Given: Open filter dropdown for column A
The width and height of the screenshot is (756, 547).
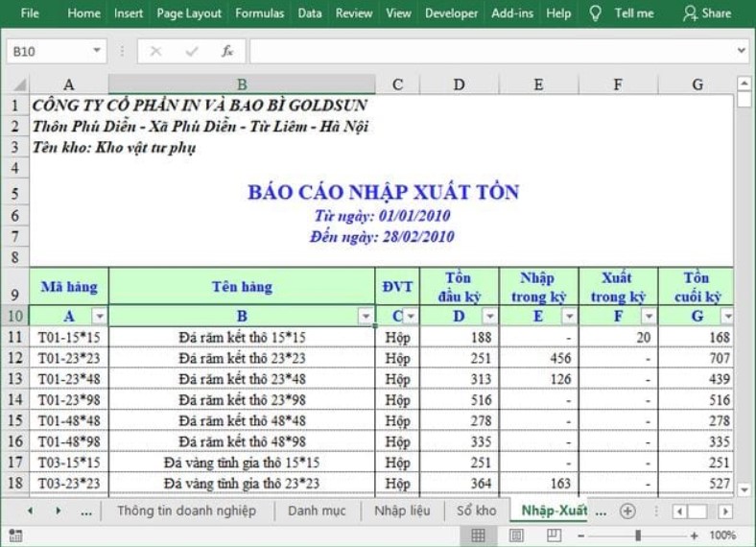Looking at the screenshot, I should (100, 317).
